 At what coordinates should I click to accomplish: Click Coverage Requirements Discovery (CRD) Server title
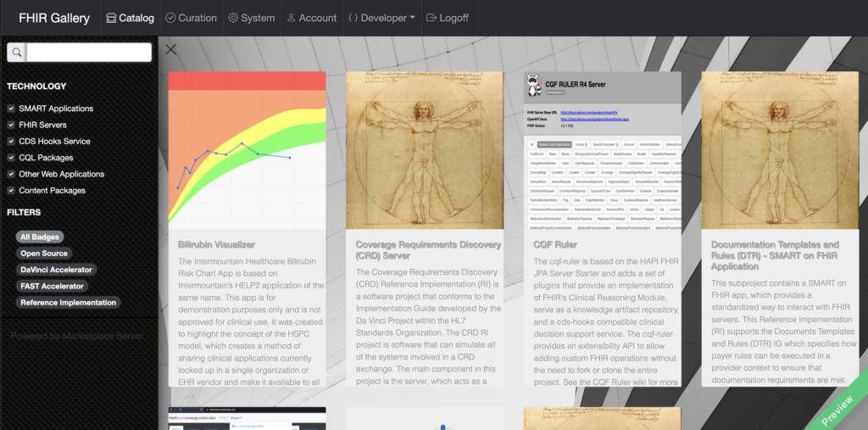point(428,250)
